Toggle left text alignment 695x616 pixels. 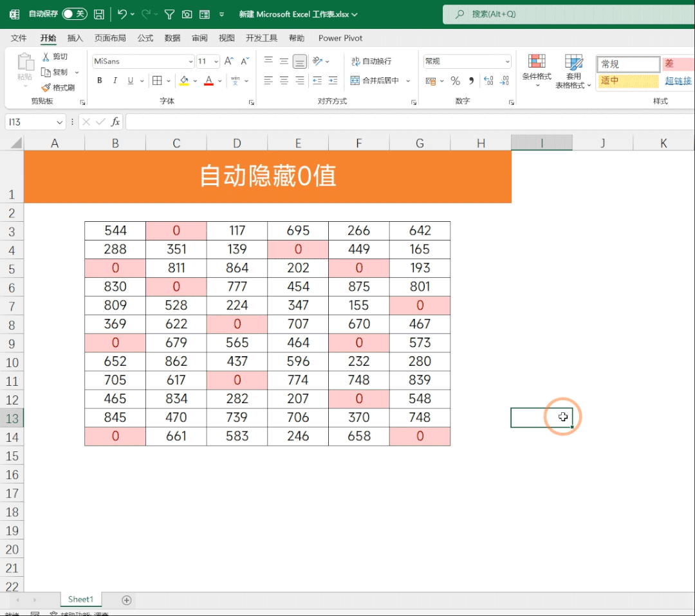pyautogui.click(x=268, y=80)
